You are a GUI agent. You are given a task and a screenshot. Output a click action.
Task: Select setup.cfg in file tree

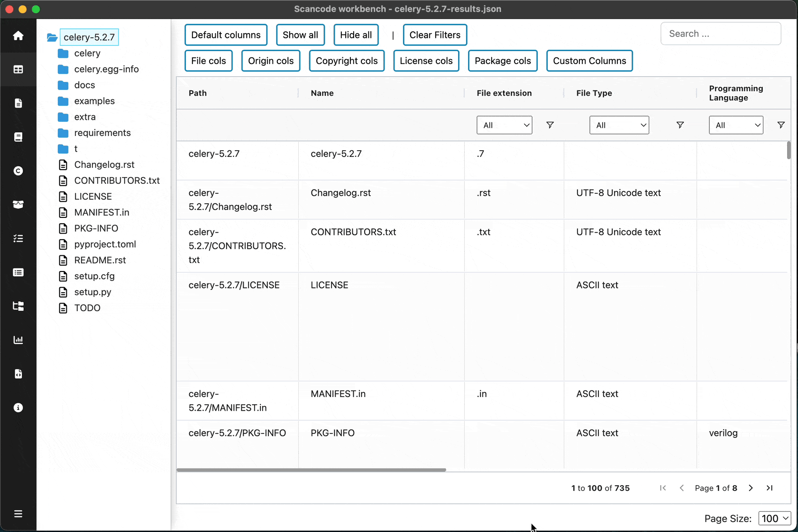coord(94,276)
